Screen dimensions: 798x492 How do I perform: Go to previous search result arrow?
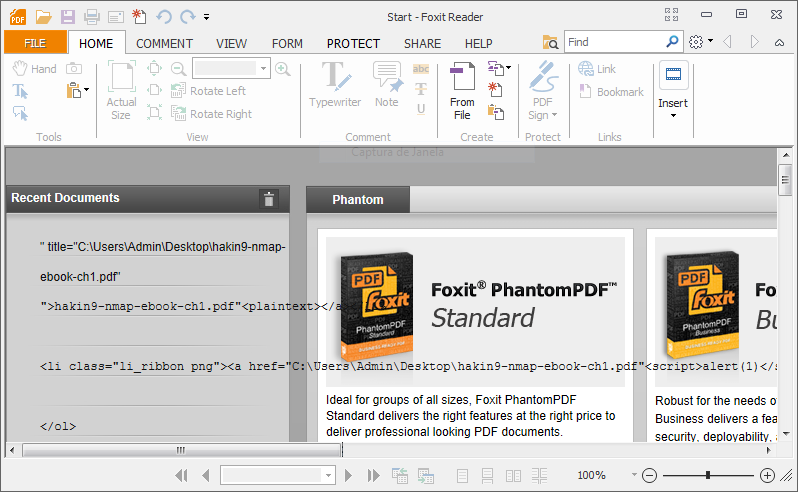tap(727, 42)
